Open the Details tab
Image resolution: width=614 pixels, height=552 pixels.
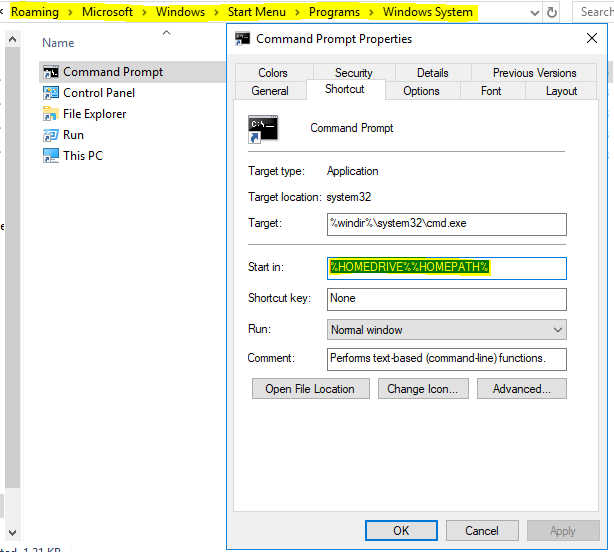[x=433, y=73]
